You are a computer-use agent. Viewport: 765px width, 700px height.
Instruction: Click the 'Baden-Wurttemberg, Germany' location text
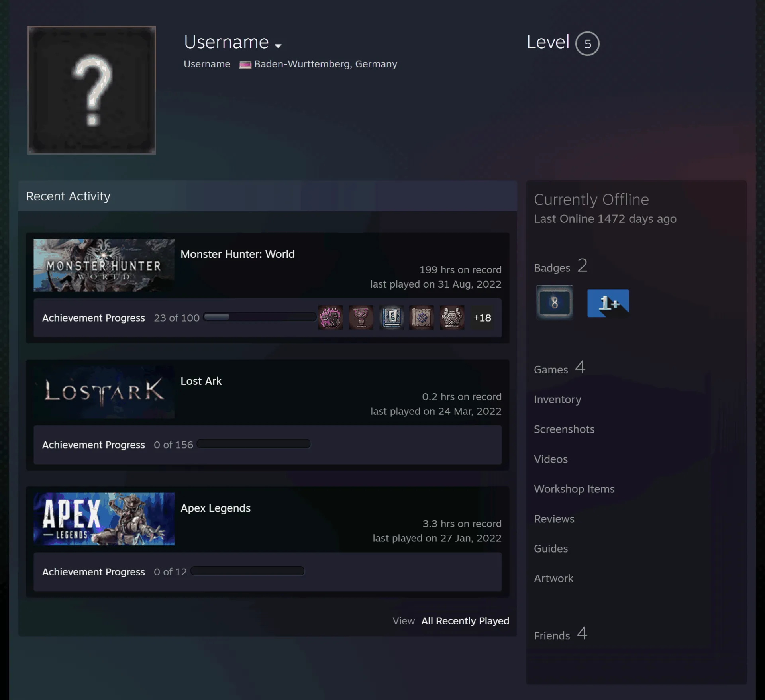point(326,64)
